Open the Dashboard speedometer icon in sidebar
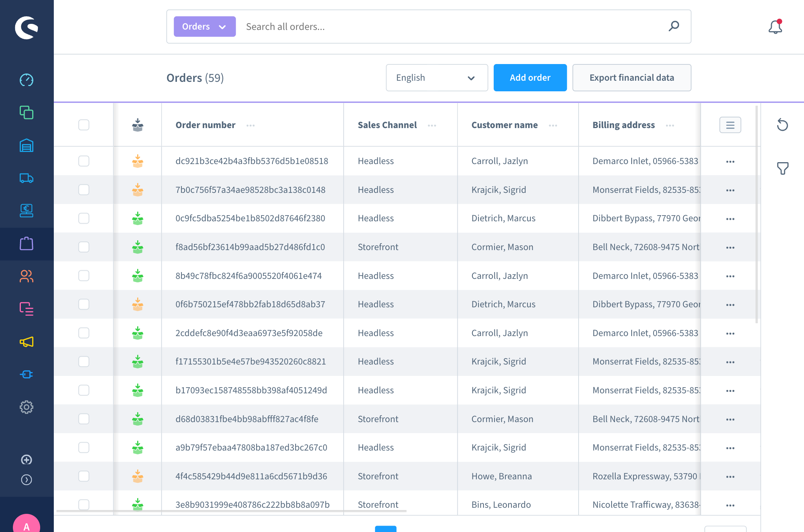The height and width of the screenshot is (532, 804). (x=27, y=80)
